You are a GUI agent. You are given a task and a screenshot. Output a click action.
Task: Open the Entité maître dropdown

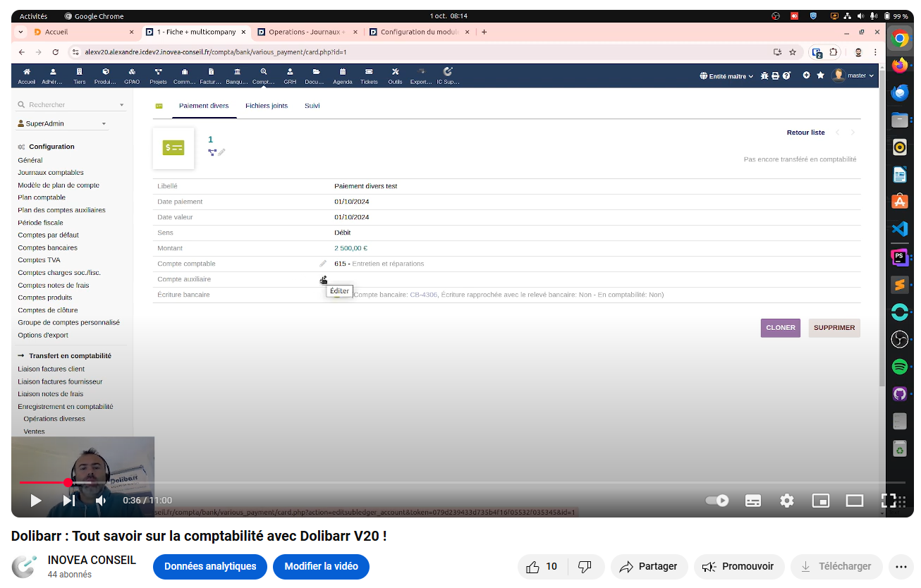pyautogui.click(x=726, y=76)
